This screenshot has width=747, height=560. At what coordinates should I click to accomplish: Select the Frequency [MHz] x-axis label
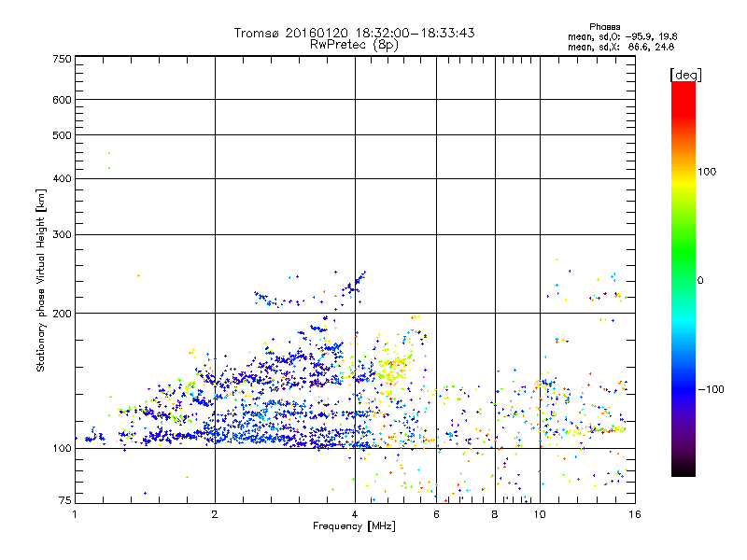click(x=354, y=527)
